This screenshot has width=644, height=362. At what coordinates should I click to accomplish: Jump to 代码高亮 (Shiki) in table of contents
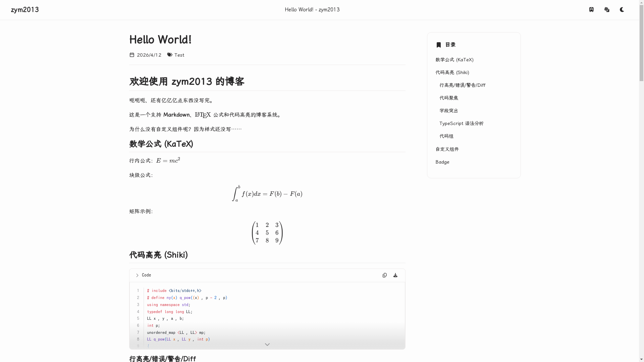(452, 72)
